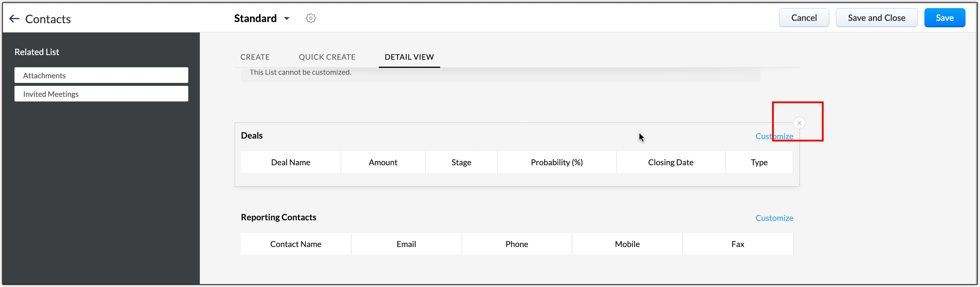Viewport: 980px width, 287px height.
Task: Select the Detail View tab
Action: [409, 57]
